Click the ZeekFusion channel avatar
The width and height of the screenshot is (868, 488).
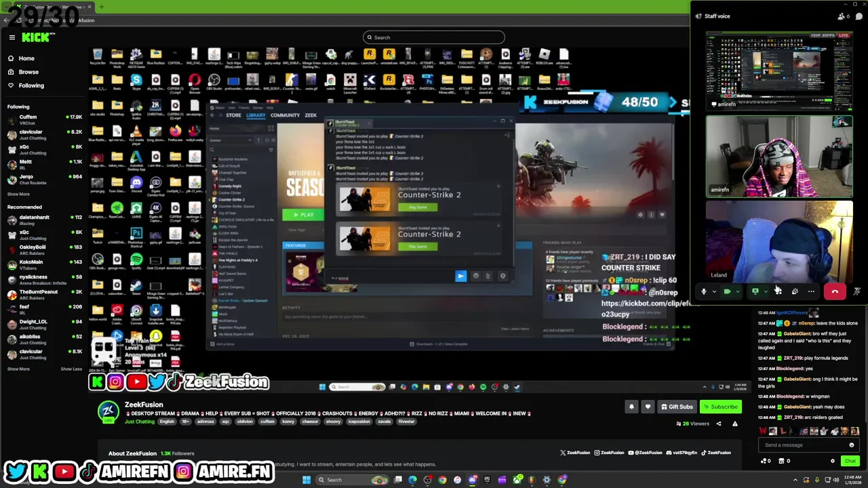pyautogui.click(x=108, y=411)
